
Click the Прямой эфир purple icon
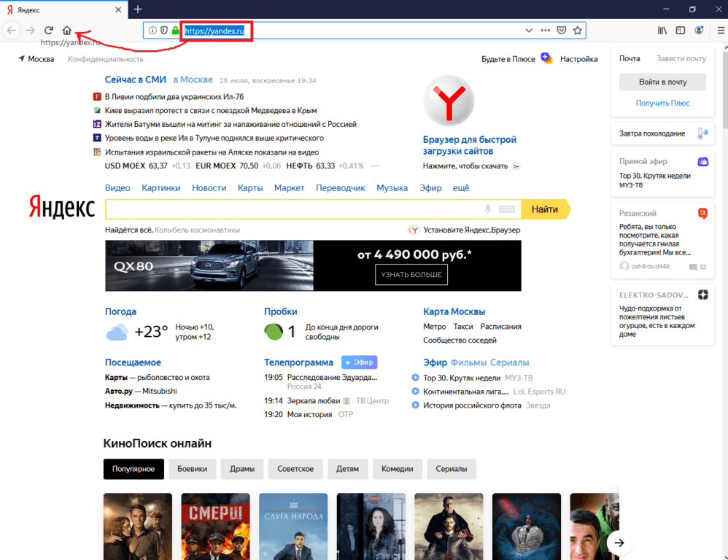(x=703, y=161)
